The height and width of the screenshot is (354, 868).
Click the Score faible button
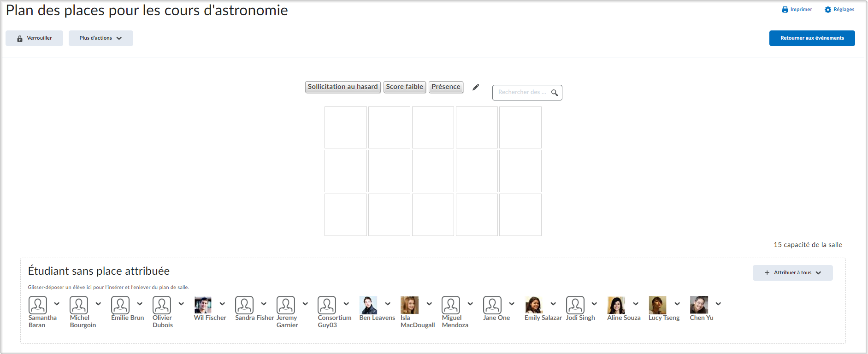(405, 87)
